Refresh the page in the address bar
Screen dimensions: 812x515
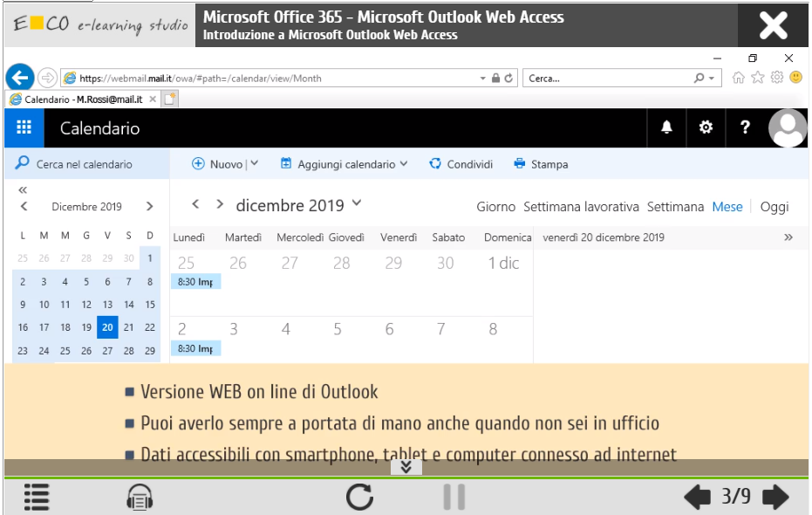point(508,79)
